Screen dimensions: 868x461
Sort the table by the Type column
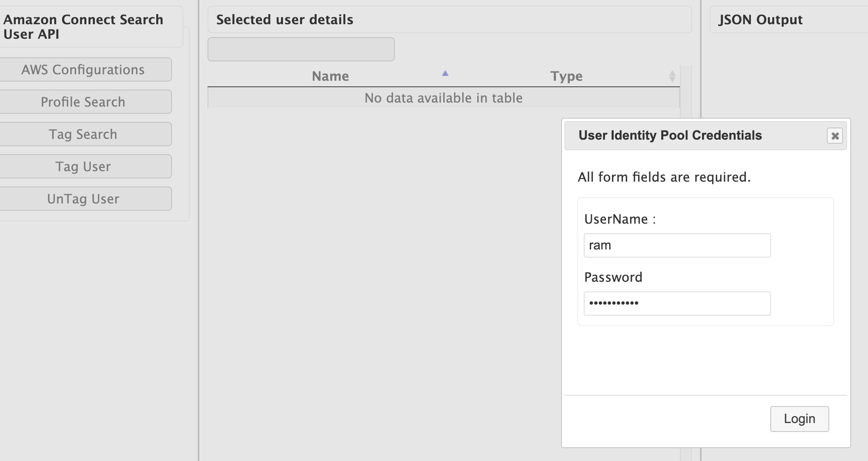[x=566, y=76]
